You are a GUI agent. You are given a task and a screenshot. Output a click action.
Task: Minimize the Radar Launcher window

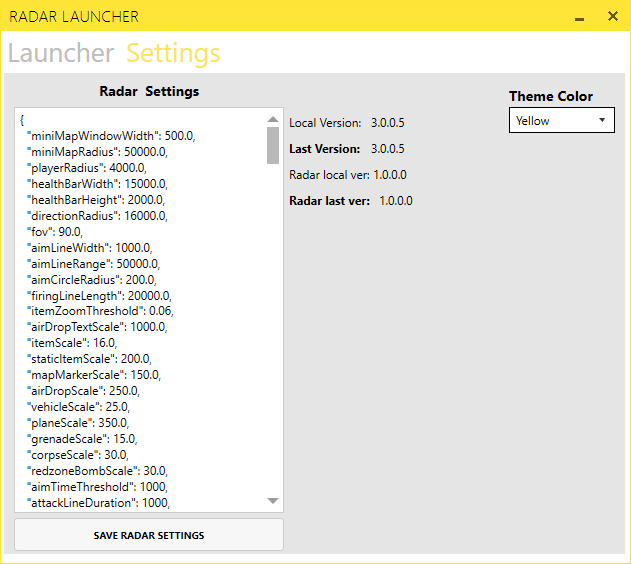(579, 17)
